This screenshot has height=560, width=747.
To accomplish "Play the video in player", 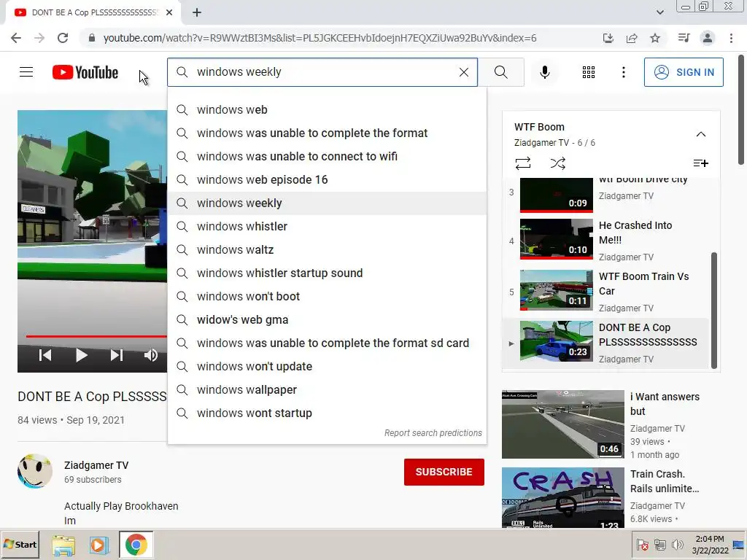I will 81,355.
